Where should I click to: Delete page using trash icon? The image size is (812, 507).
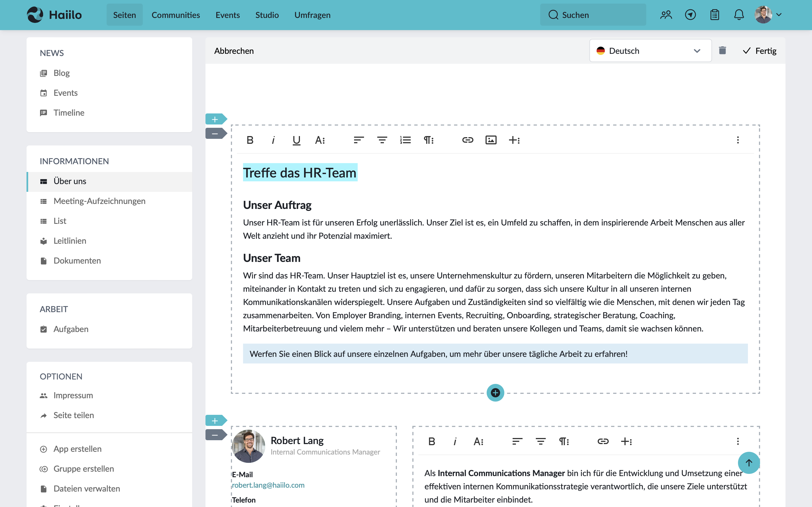tap(723, 51)
